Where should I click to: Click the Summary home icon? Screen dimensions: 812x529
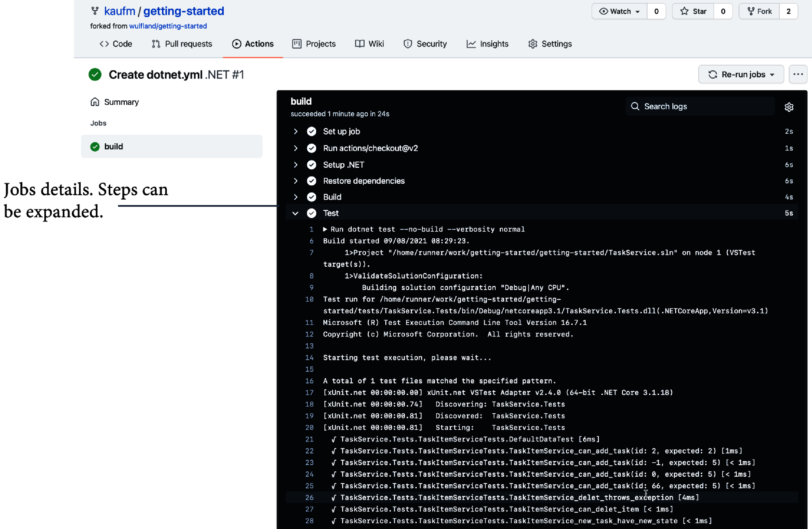[x=95, y=102]
